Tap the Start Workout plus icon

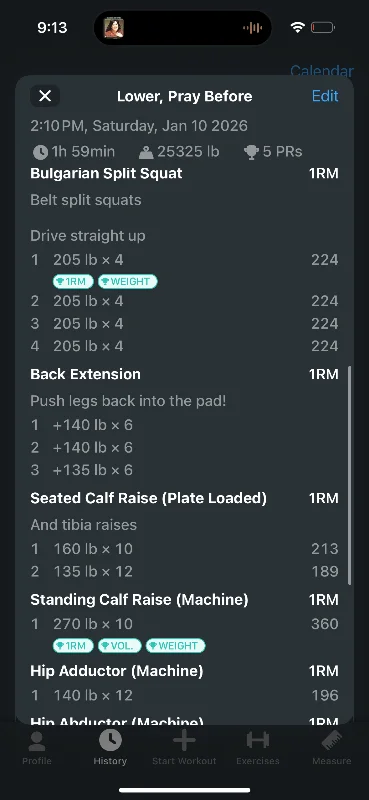(184, 740)
